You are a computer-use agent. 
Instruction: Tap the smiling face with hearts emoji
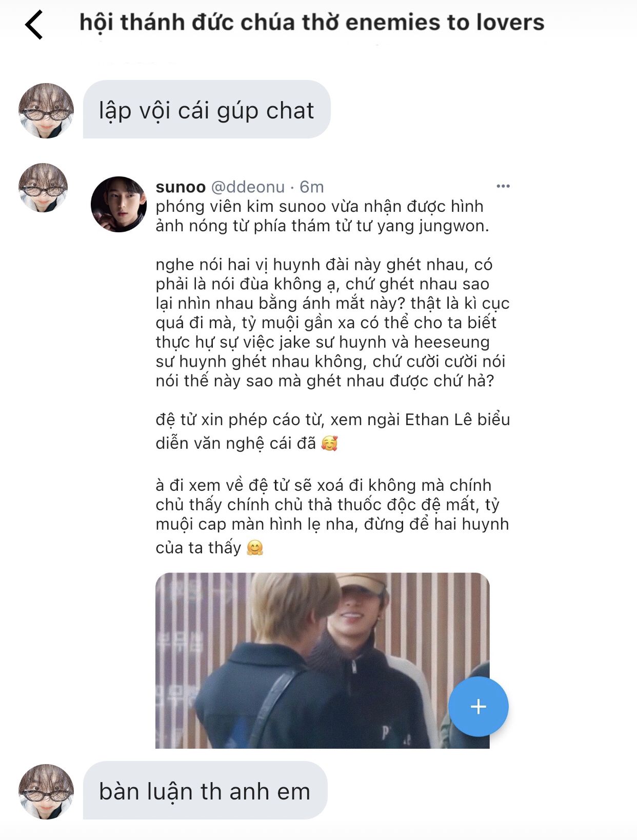pos(329,443)
